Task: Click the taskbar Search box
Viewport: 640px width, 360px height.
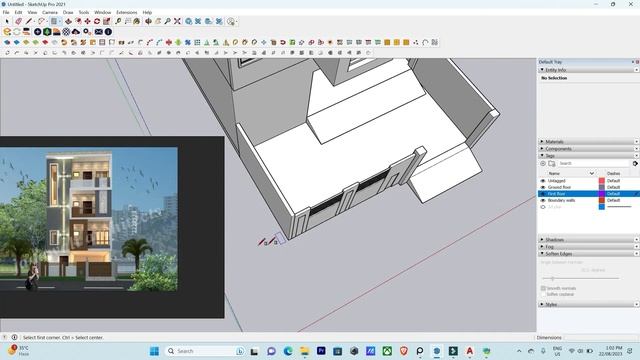Action: 205,351
